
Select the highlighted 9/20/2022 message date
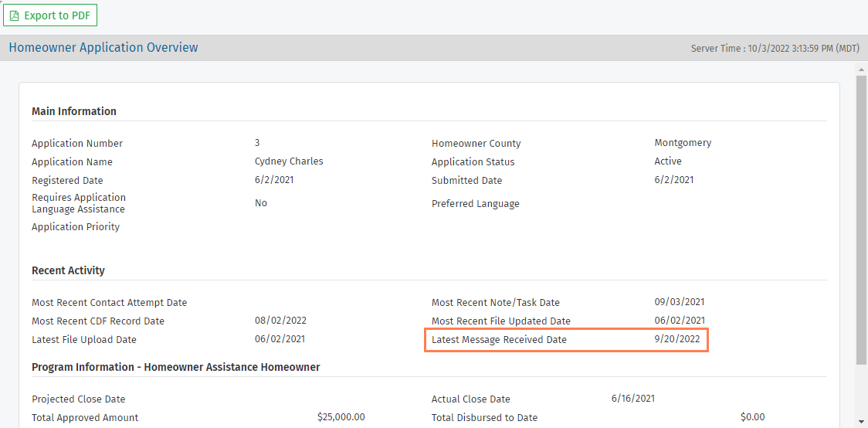point(677,340)
